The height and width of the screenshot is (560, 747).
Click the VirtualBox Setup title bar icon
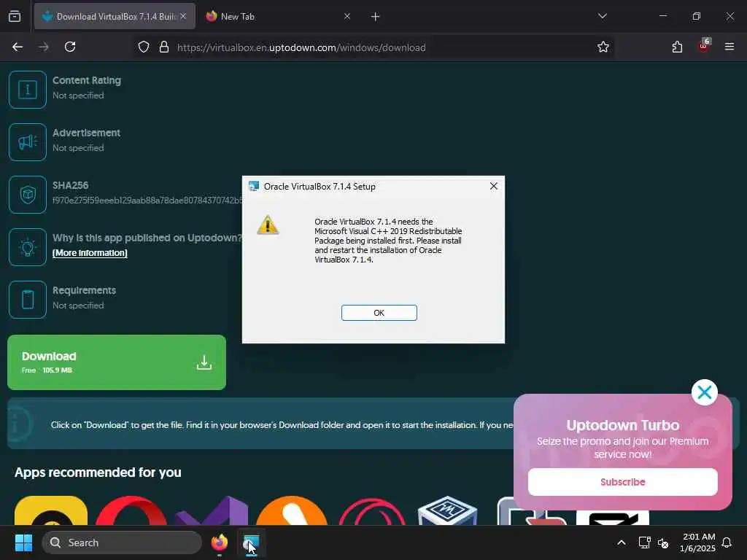click(x=253, y=186)
